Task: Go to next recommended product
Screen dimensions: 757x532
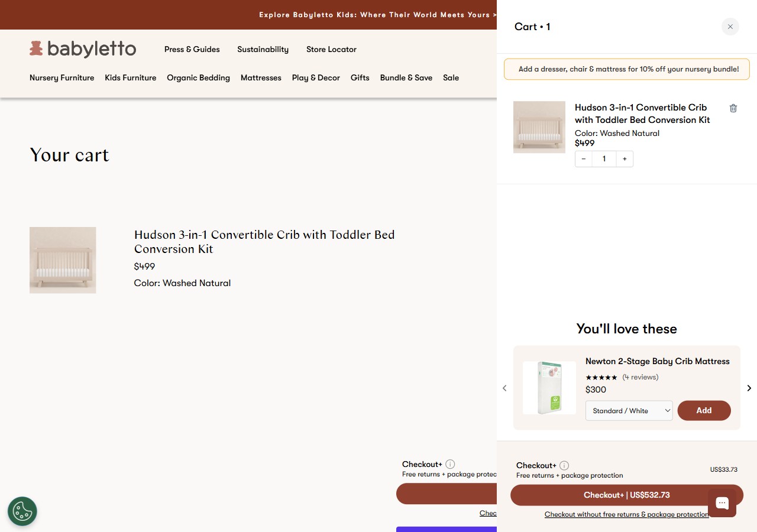Action: 749,388
